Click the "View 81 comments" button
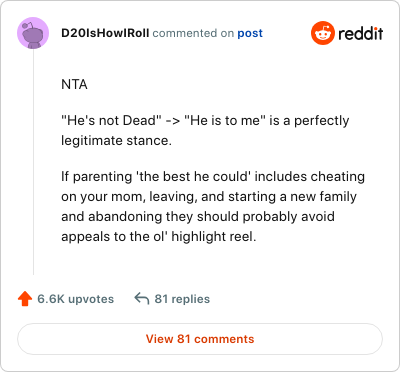 (200, 339)
